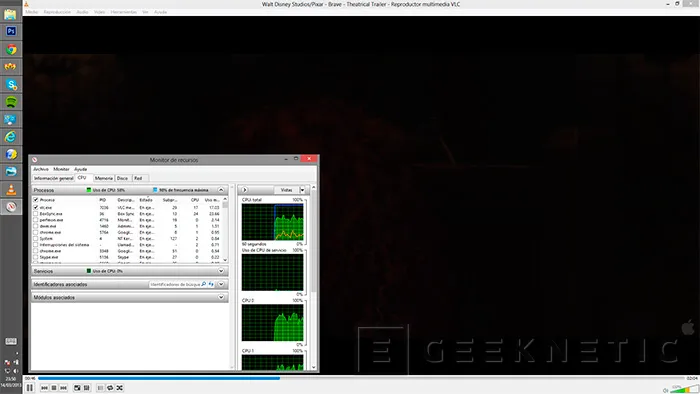This screenshot has height=394, width=700.
Task: Adjust the VLC volume slider
Action: (684, 390)
